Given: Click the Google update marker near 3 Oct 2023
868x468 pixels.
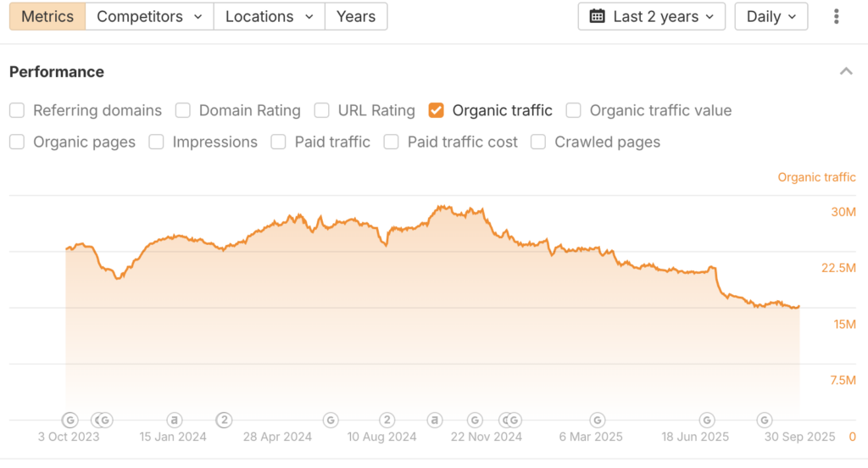Looking at the screenshot, I should pos(70,420).
